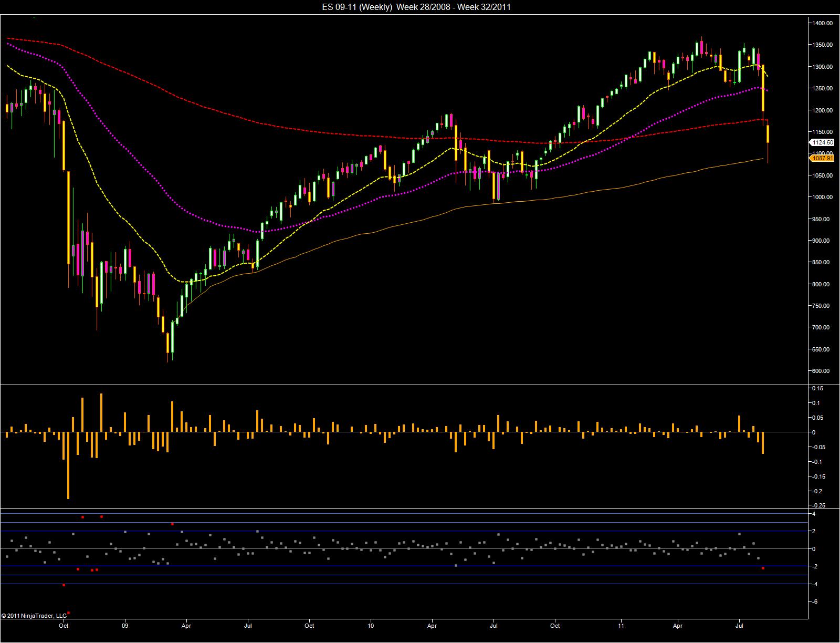This screenshot has height=643, width=840.
Task: Click the 4 label on the bottom indicator axis
Action: (x=814, y=514)
